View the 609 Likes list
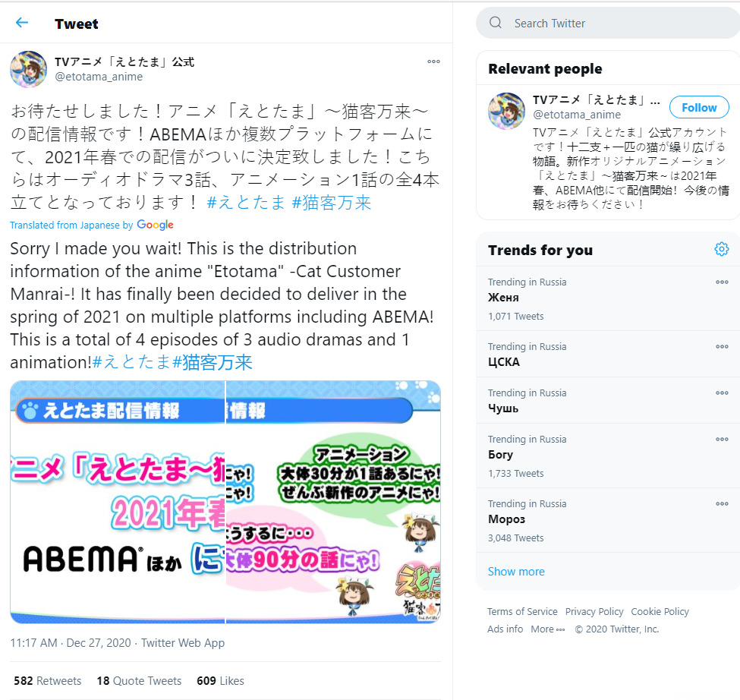The height and width of the screenshot is (700, 740). (x=220, y=681)
